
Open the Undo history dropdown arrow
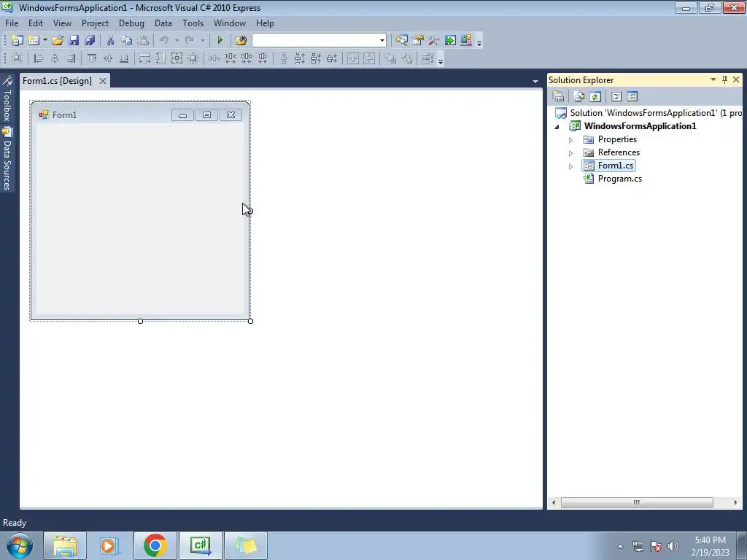177,41
